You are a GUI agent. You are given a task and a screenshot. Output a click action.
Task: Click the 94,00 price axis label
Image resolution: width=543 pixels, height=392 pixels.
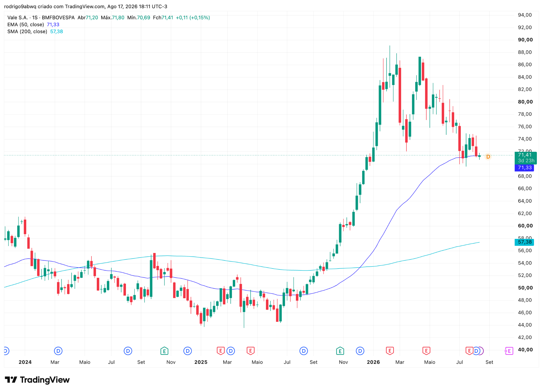pyautogui.click(x=525, y=15)
